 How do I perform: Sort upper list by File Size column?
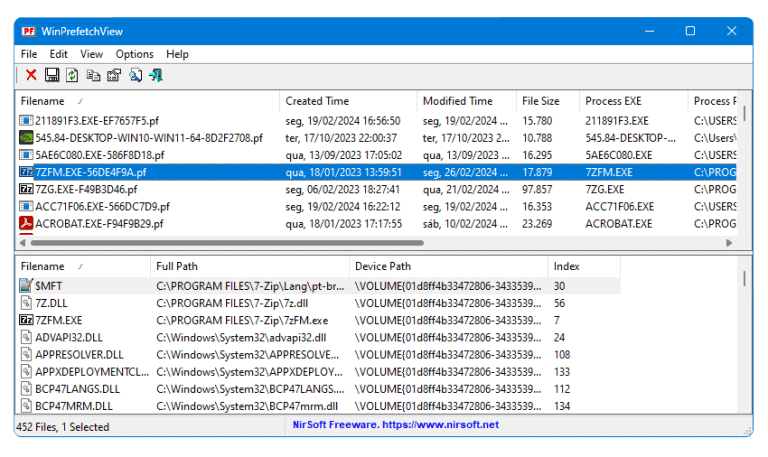[540, 101]
